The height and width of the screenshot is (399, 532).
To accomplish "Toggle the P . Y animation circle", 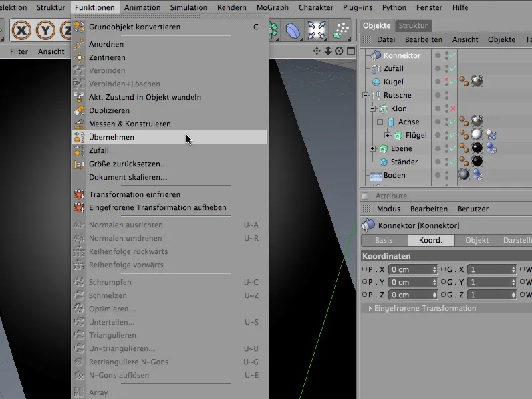I will (364, 281).
